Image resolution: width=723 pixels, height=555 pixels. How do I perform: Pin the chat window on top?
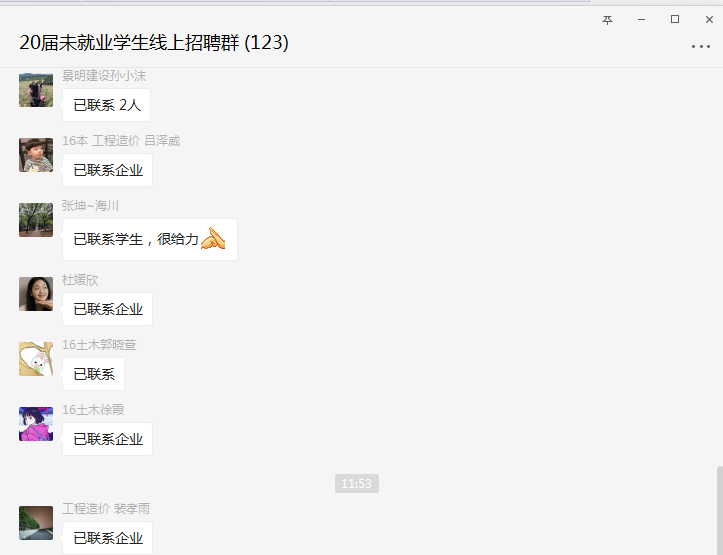coord(607,20)
